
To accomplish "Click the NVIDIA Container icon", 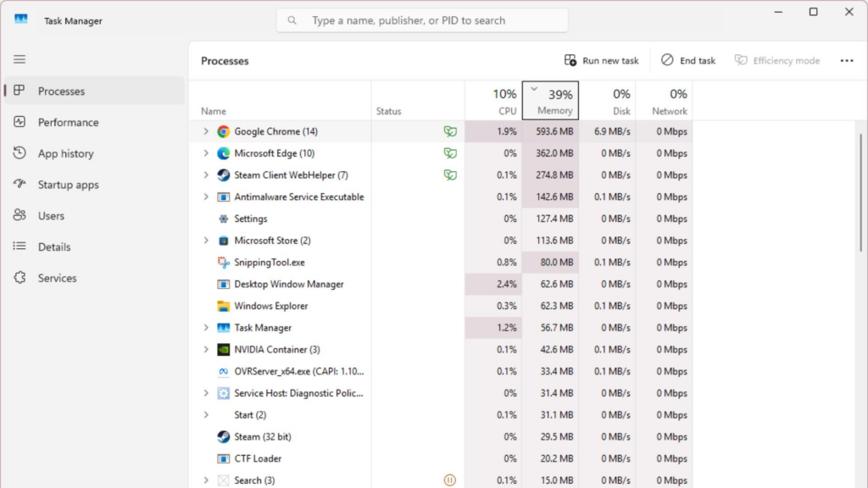I will [223, 350].
